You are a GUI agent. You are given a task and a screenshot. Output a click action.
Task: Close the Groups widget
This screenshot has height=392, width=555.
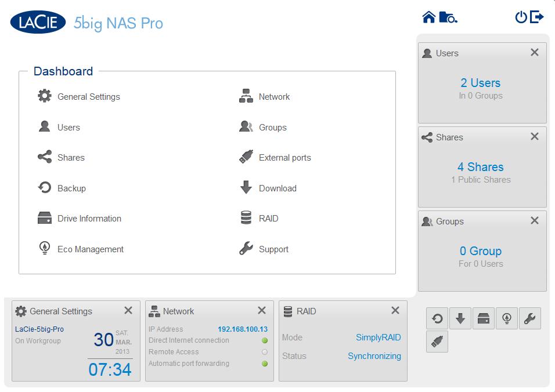535,220
